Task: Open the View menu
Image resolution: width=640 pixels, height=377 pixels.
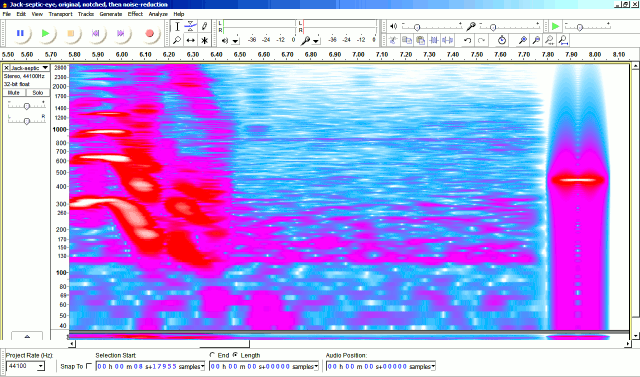Action: point(37,14)
